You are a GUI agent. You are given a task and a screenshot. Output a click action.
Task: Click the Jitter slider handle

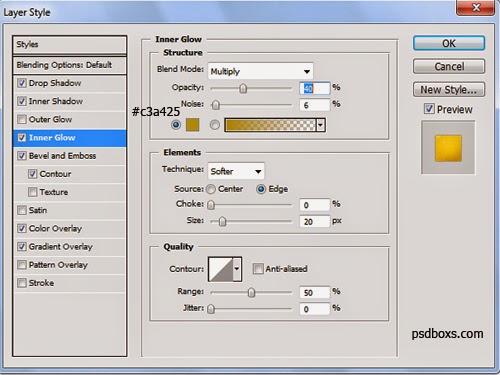[x=211, y=309]
